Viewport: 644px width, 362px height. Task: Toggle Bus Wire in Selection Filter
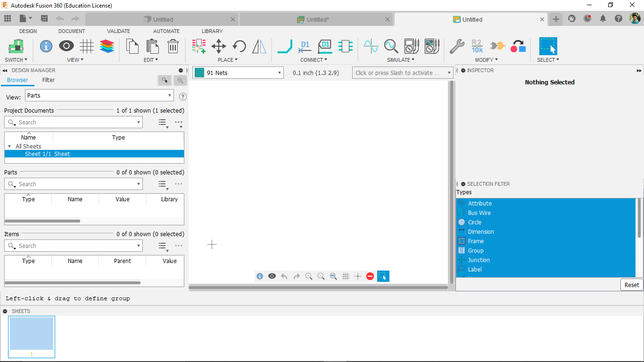click(546, 213)
